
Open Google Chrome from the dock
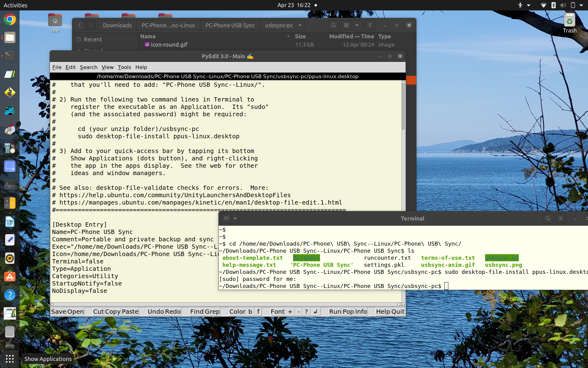coord(10,19)
